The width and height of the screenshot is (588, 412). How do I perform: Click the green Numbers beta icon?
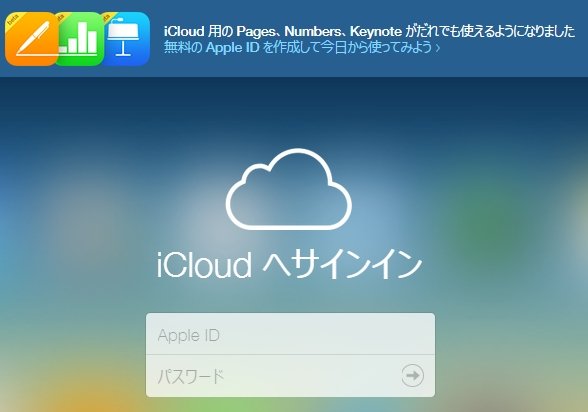tap(80, 39)
